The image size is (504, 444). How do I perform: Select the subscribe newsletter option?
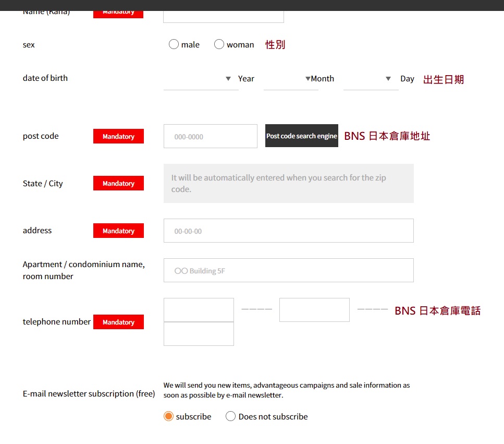[168, 416]
